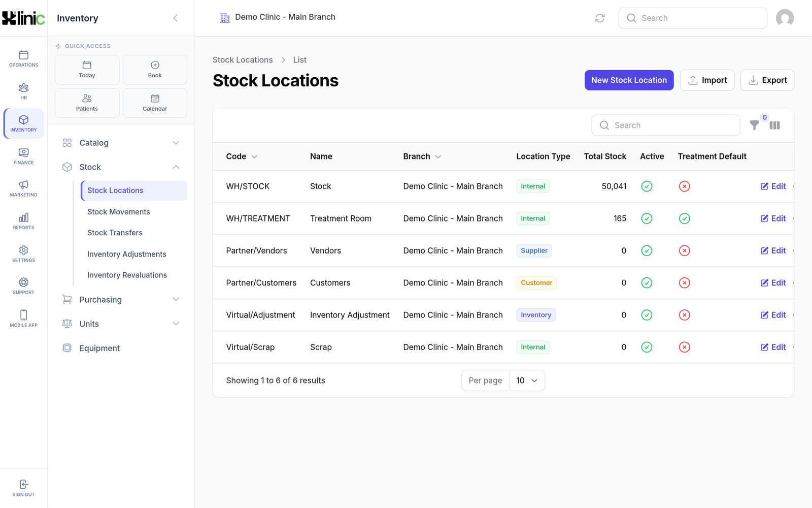Expand the Purchasing menu section
812x508 pixels.
point(121,300)
